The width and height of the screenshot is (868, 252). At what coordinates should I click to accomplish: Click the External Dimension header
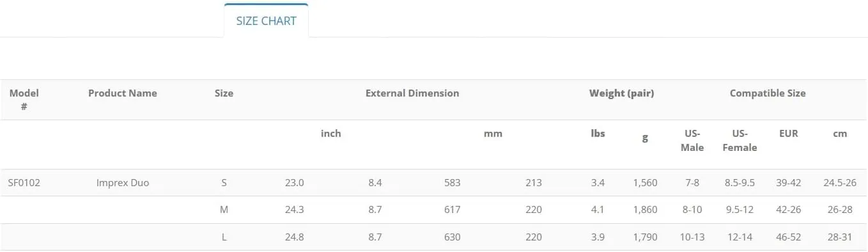pos(412,93)
